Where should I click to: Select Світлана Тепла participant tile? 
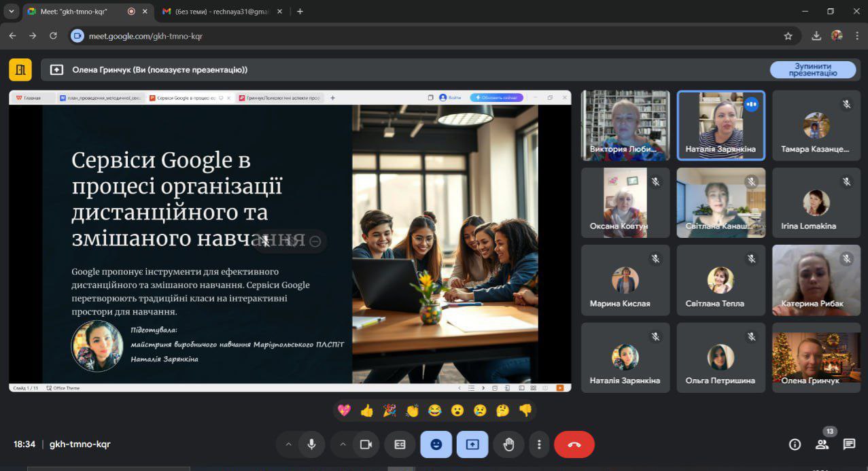pyautogui.click(x=721, y=280)
